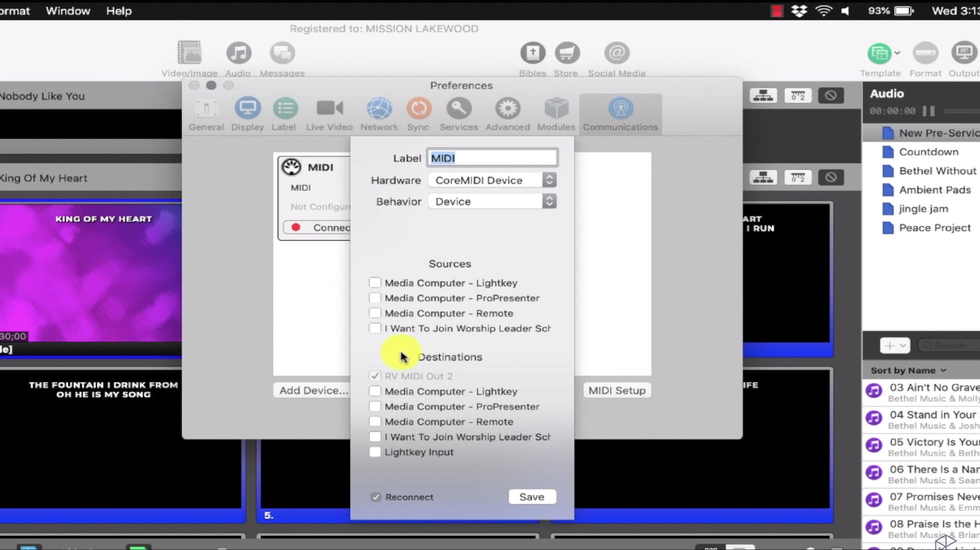This screenshot has width=980, height=550.
Task: Open the Window menu
Action: 67,11
